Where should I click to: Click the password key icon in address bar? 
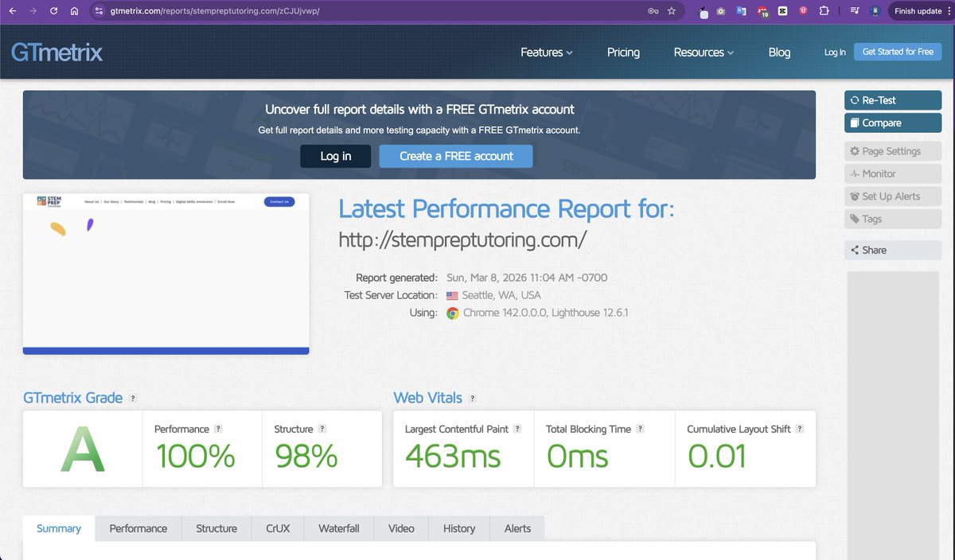(x=653, y=11)
